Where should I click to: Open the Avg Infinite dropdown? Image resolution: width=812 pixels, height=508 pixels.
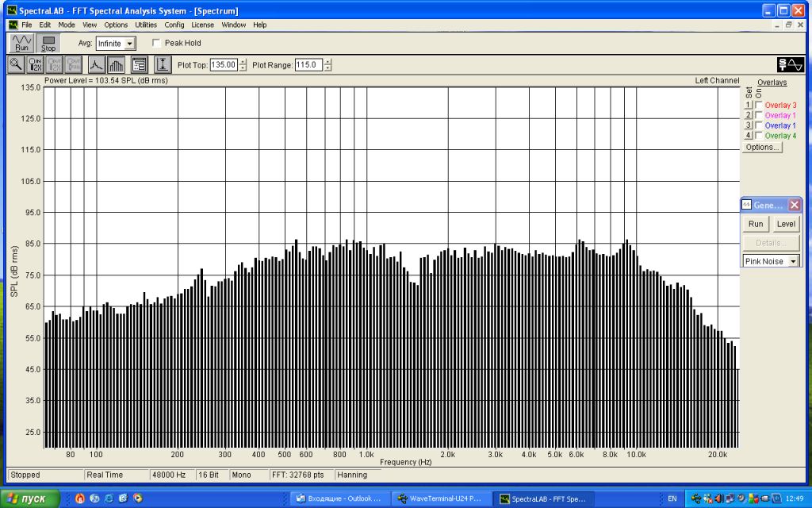tap(130, 44)
